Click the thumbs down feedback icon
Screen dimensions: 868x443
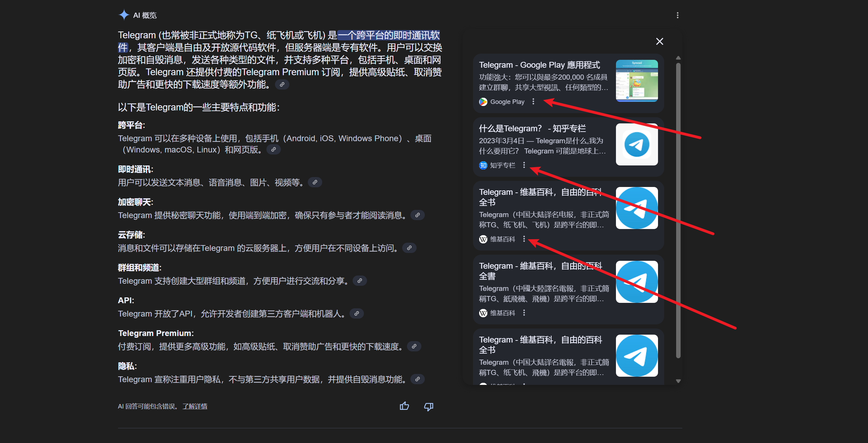click(x=429, y=406)
